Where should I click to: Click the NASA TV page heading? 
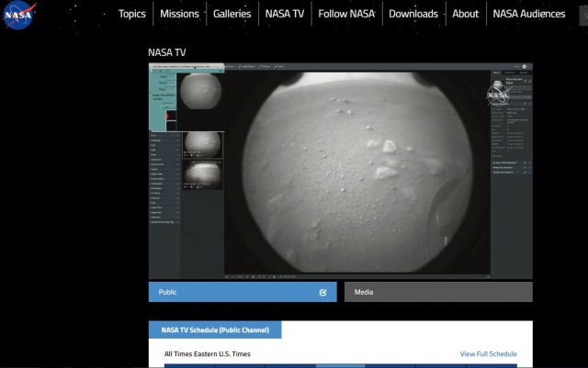tap(167, 52)
